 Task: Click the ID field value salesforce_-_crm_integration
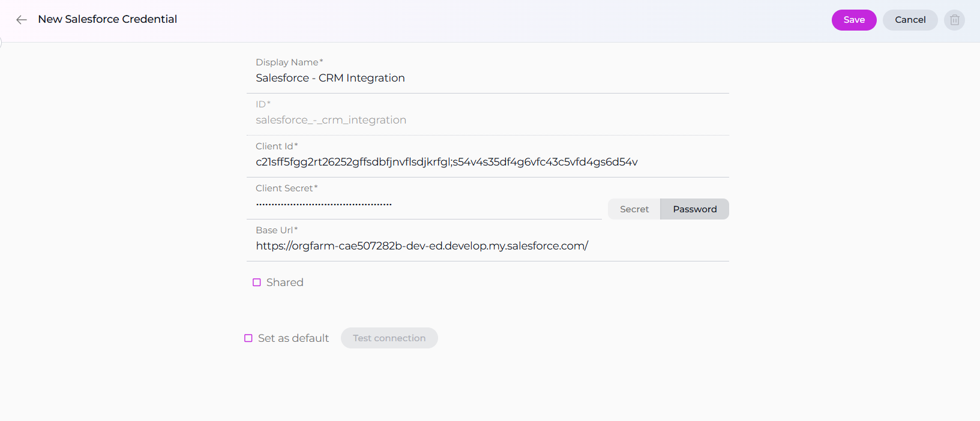coord(331,120)
